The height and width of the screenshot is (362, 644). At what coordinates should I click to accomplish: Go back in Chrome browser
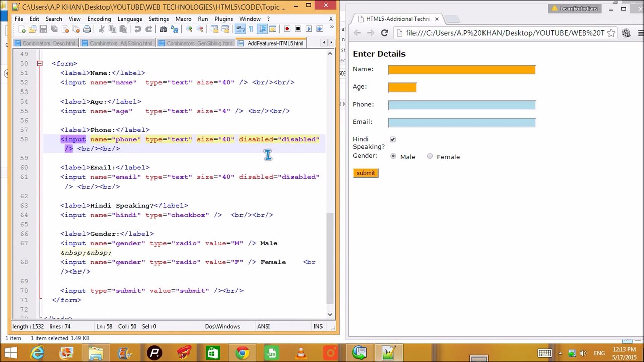(357, 33)
